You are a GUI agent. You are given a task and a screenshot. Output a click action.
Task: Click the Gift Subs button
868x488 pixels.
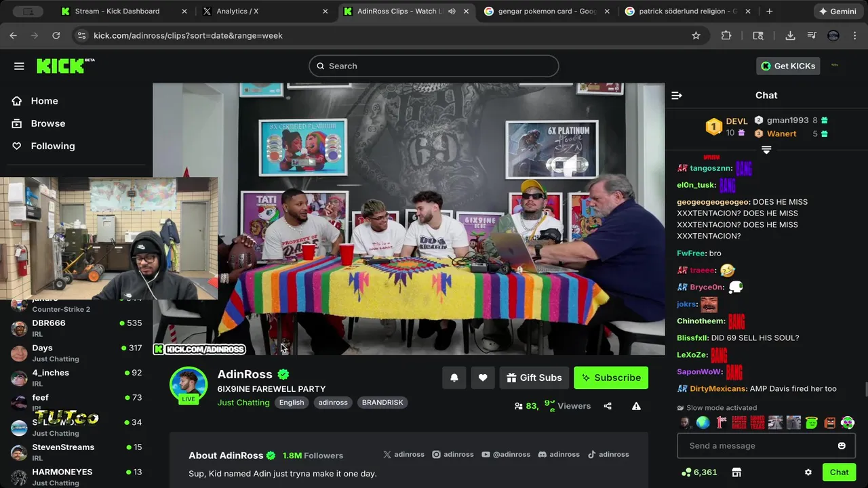(x=534, y=378)
